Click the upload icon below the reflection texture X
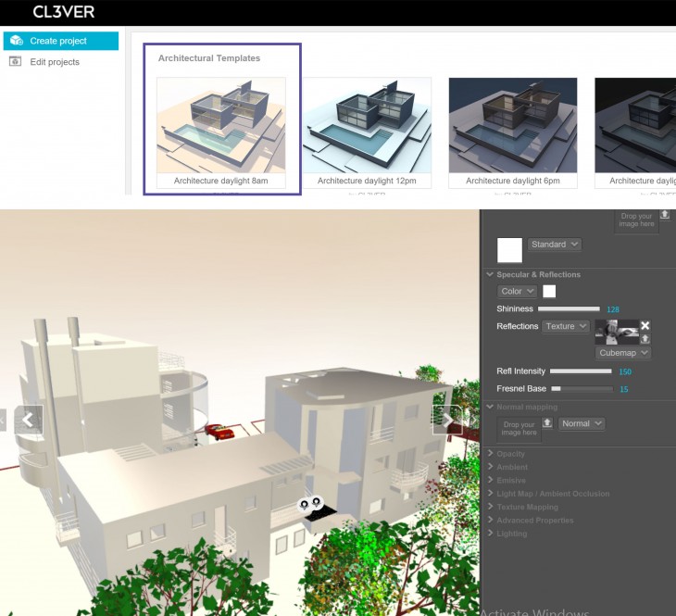The width and height of the screenshot is (676, 616). (x=645, y=338)
